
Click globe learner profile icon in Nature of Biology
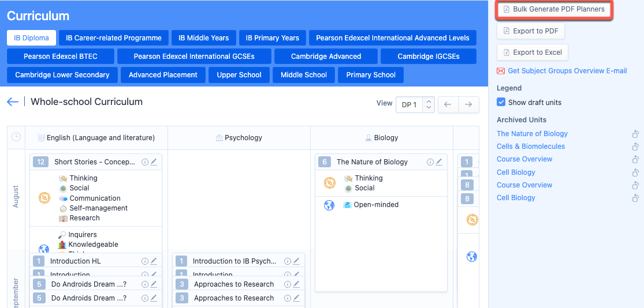point(329,205)
